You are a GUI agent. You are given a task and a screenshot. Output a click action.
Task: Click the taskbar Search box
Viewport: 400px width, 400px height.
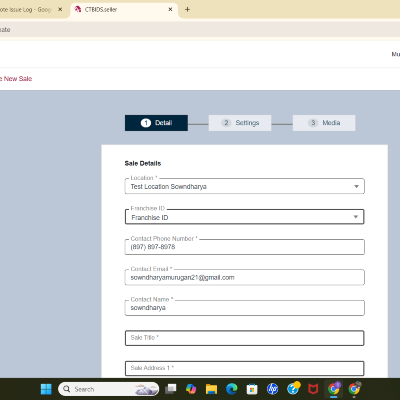coord(108,389)
